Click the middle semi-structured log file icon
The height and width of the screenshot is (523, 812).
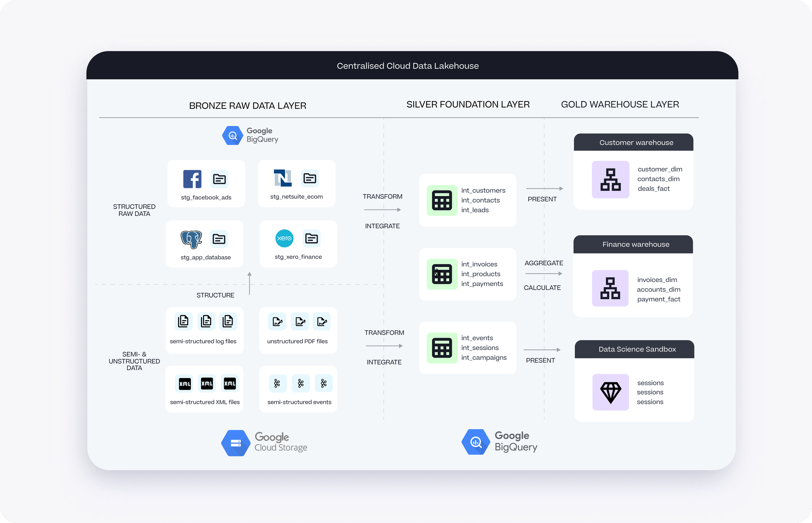coord(206,321)
